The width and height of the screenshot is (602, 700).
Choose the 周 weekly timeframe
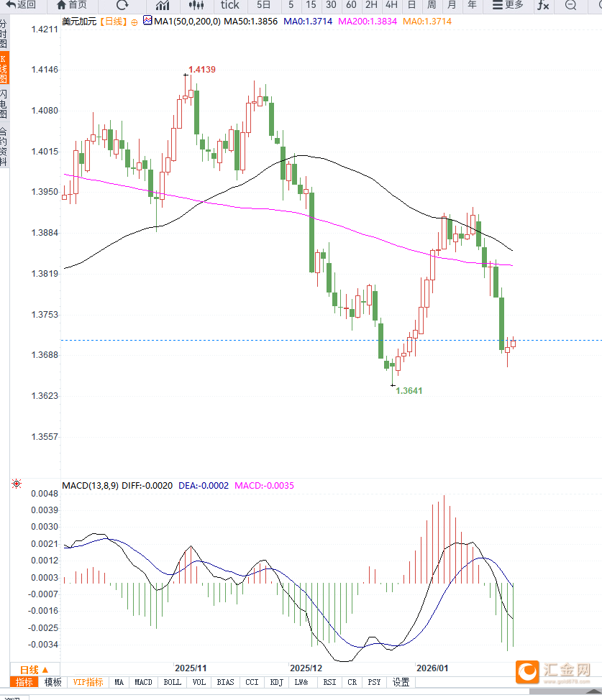coord(432,5)
